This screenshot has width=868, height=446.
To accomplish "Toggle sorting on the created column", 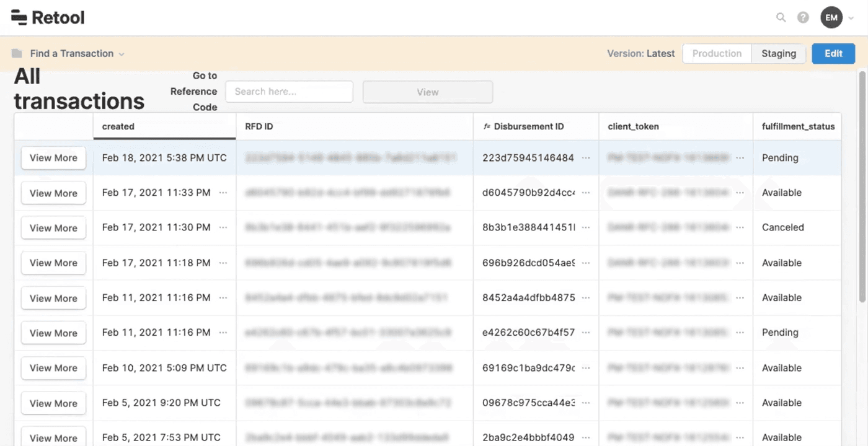I will (x=118, y=126).
